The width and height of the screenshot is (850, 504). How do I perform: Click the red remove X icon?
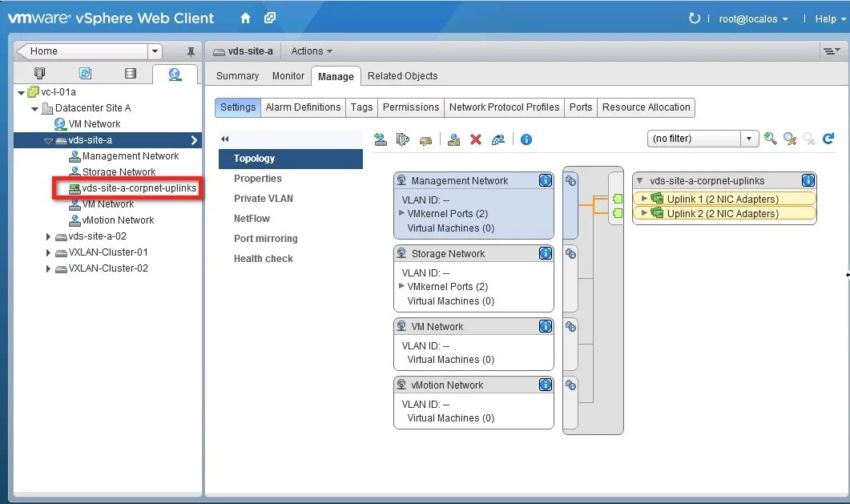click(x=475, y=139)
